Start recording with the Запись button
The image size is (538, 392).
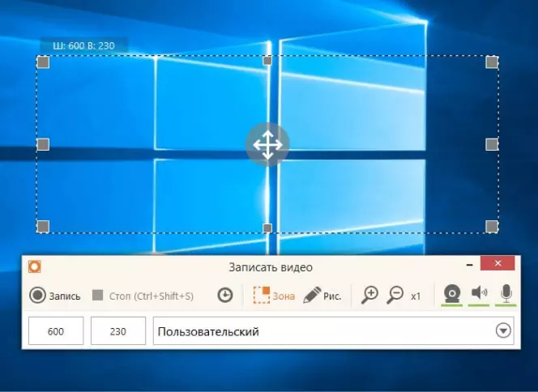(55, 296)
